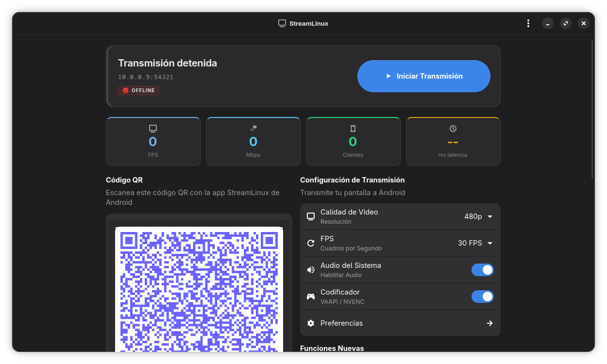Open the Preferencias row
This screenshot has width=607, height=364.
[400, 323]
